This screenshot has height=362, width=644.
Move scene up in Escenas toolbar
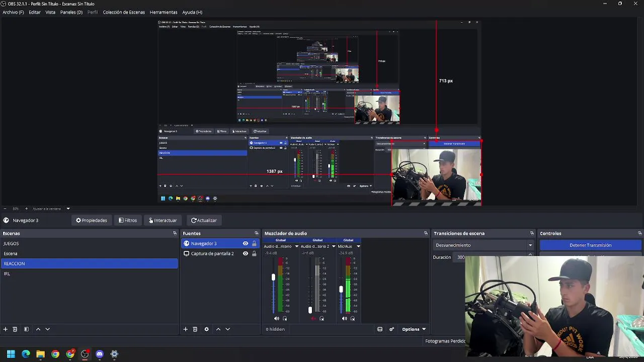pyautogui.click(x=38, y=329)
